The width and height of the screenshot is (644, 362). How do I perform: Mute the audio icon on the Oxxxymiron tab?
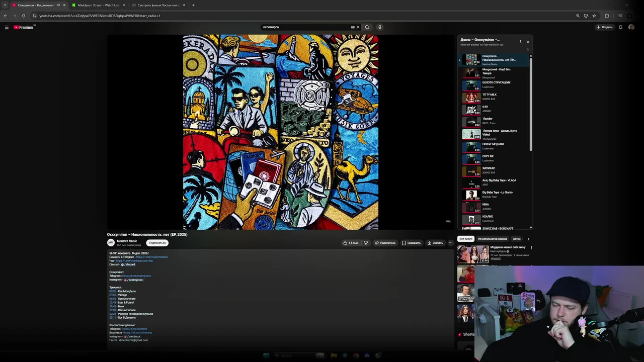click(x=58, y=5)
